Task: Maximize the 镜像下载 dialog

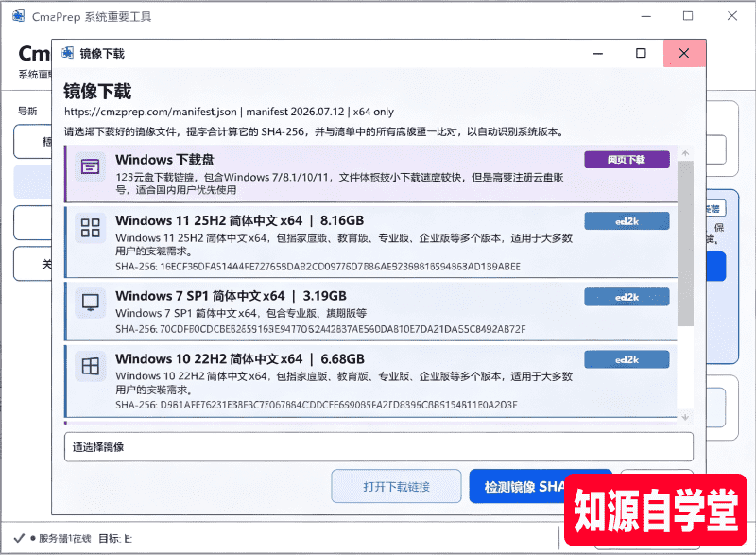Action: tap(641, 53)
